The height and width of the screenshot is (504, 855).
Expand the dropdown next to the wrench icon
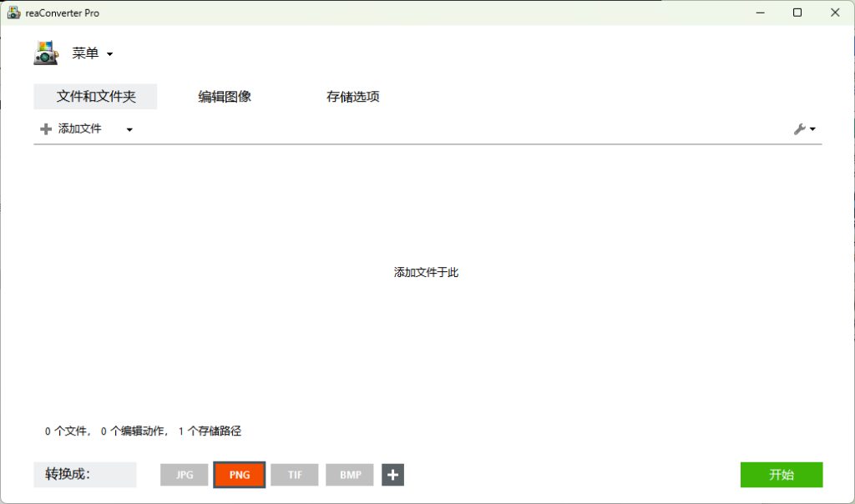point(811,129)
